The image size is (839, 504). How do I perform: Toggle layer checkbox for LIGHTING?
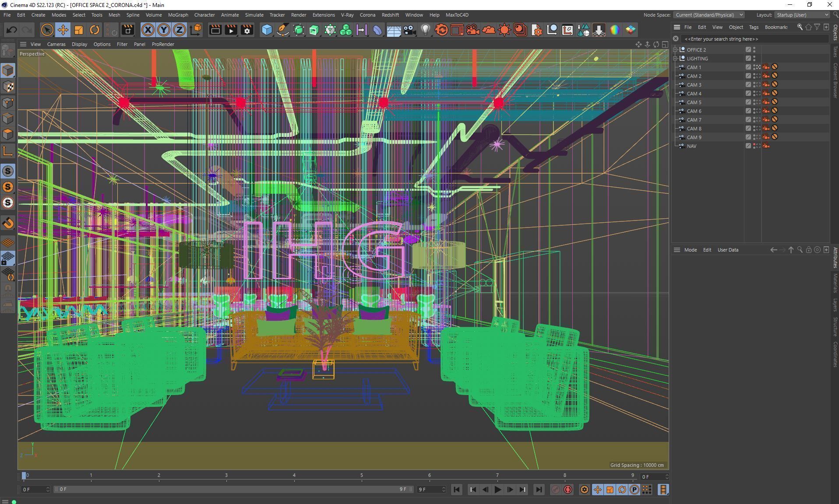(x=748, y=58)
